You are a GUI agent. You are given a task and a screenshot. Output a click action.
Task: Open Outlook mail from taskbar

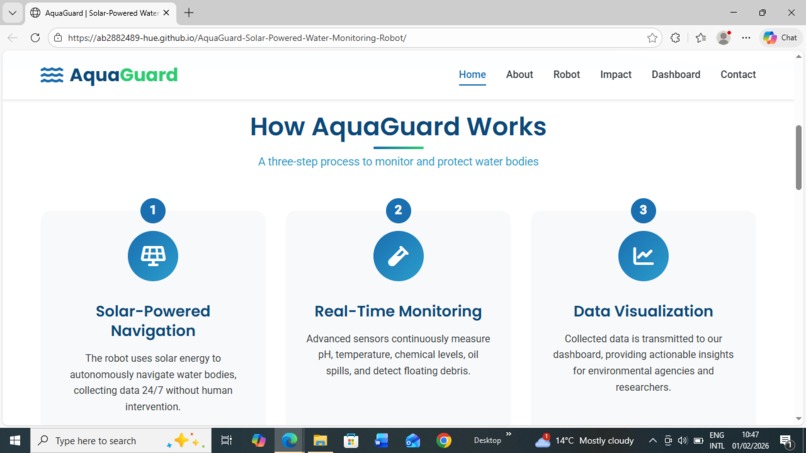413,440
